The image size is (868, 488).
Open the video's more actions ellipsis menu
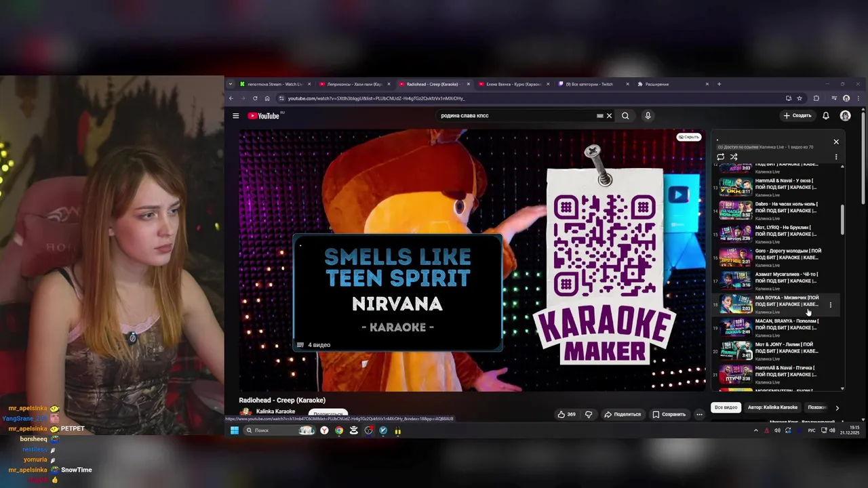click(699, 414)
